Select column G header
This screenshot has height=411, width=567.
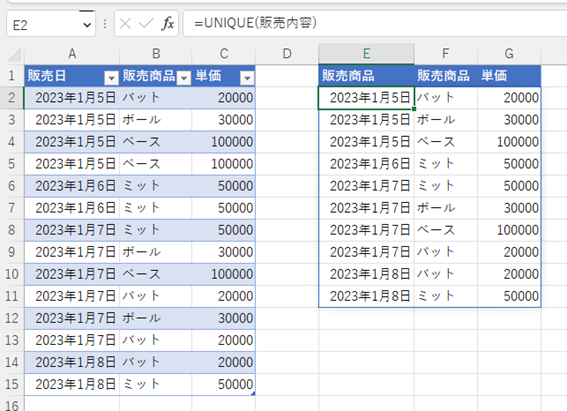(x=509, y=54)
